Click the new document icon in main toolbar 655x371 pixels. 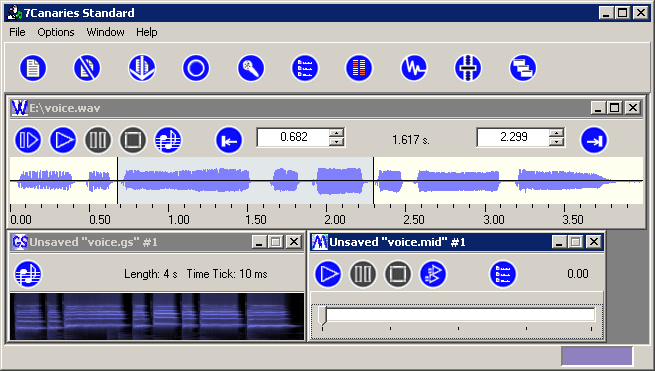(33, 68)
